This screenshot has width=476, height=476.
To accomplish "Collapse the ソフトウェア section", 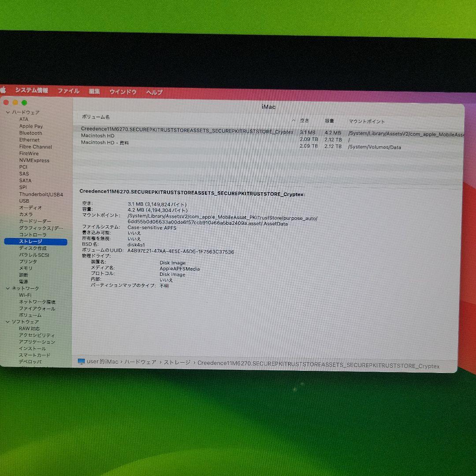I will pyautogui.click(x=8, y=322).
